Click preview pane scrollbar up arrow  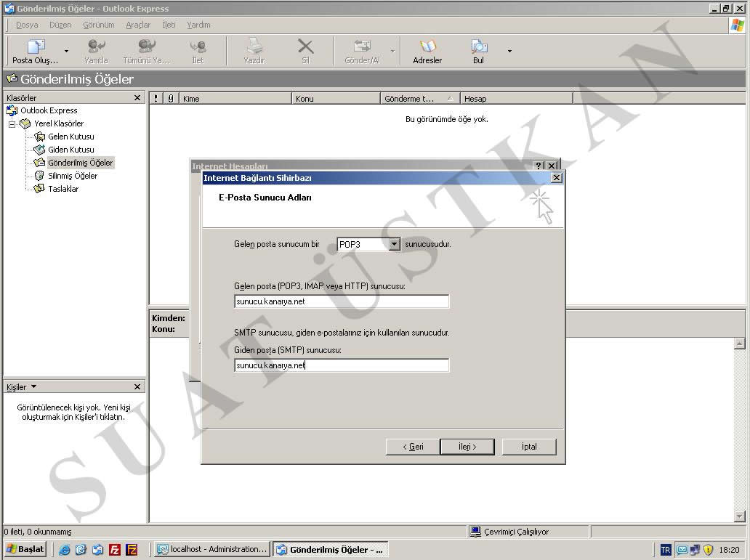740,344
